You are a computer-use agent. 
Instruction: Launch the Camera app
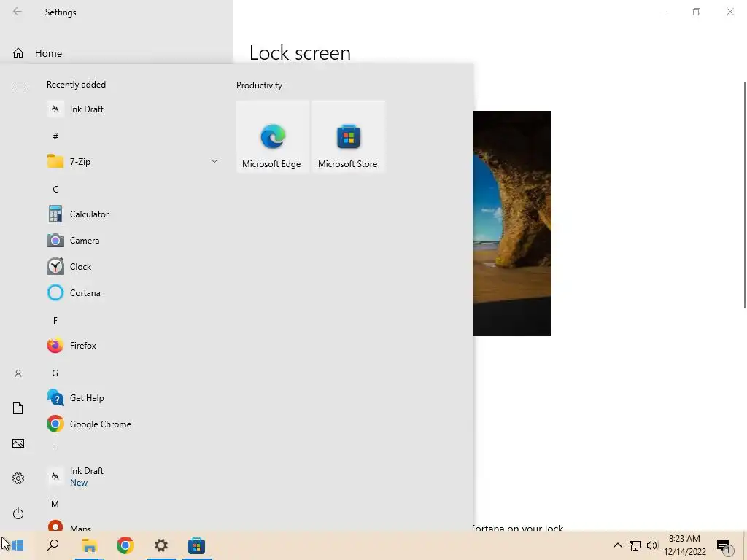[133, 241]
